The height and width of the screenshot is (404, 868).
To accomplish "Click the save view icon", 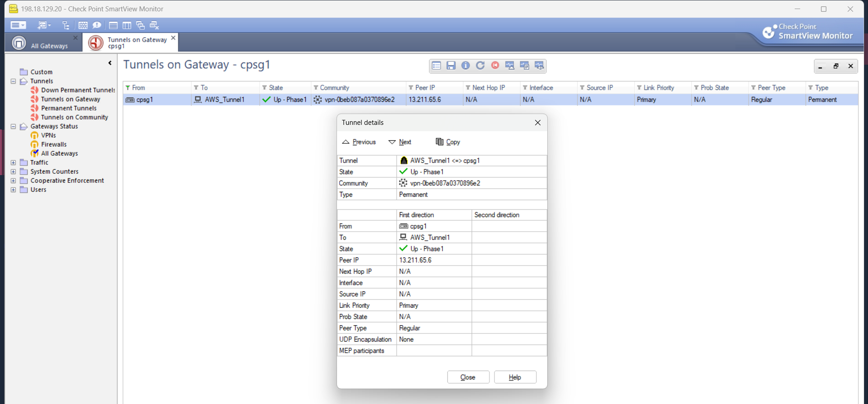I will point(451,66).
